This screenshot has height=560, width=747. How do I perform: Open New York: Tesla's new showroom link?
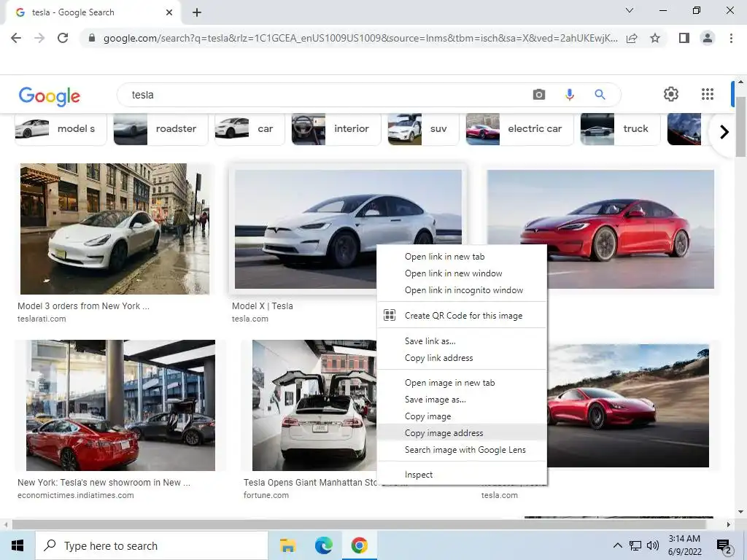(104, 483)
